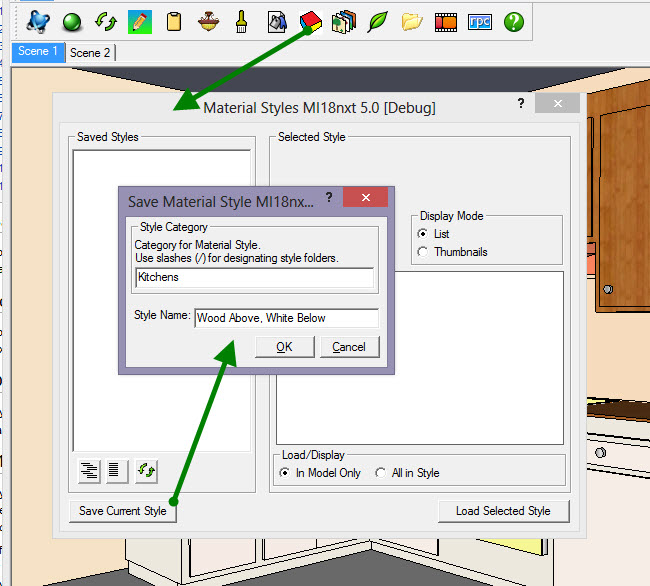650x586 pixels.
Task: Switch to the Scene 1 tab
Action: coord(39,52)
